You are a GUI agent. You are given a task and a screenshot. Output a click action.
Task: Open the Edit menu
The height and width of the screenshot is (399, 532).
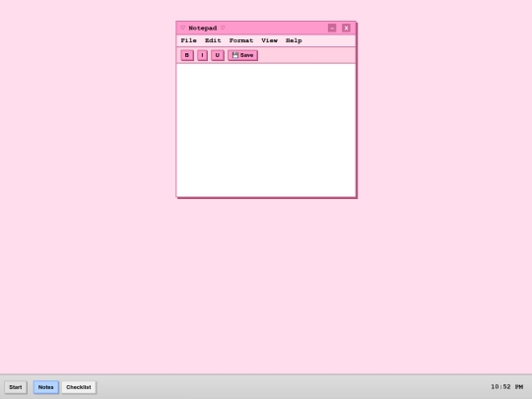click(x=213, y=40)
